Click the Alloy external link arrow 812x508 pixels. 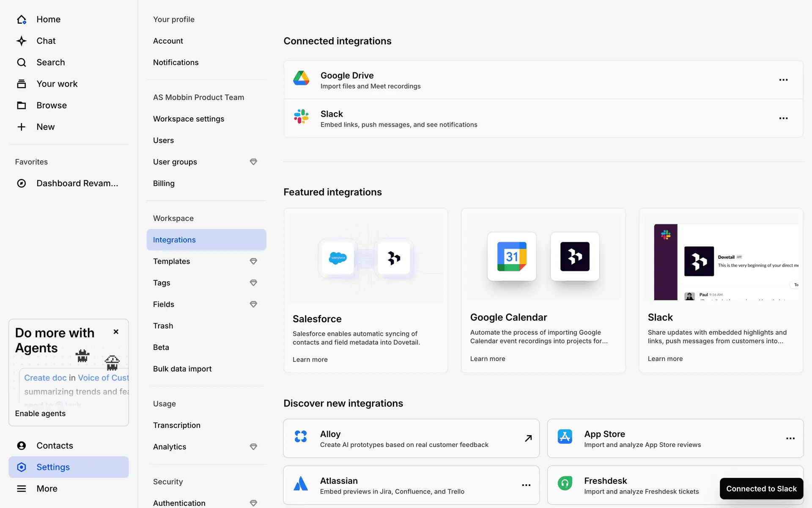point(528,439)
